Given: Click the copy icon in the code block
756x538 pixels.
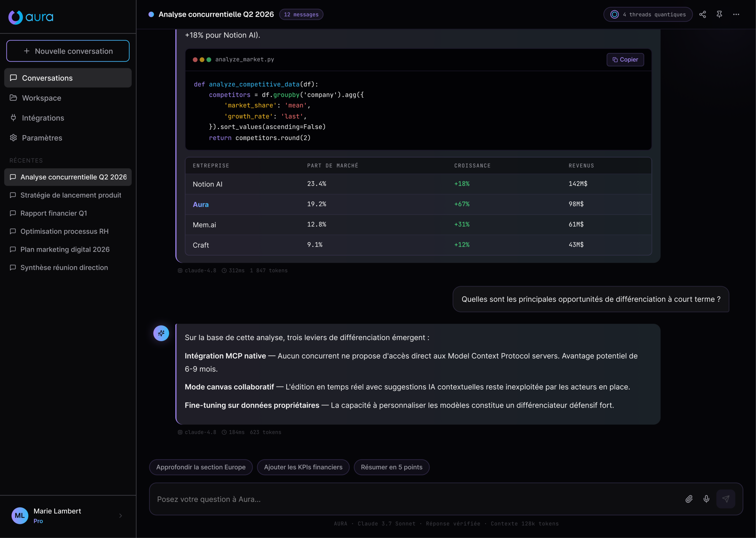Looking at the screenshot, I should coord(615,60).
